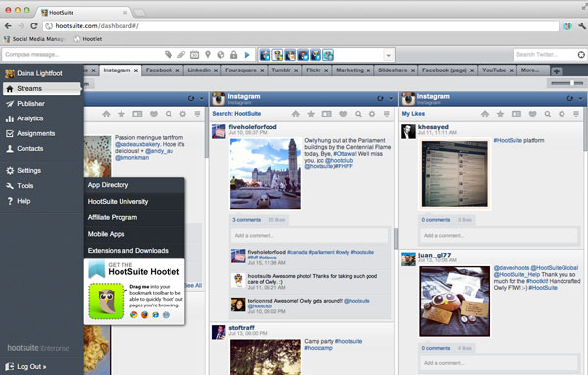Open gear settings in Search: HootSuite stream
The height and width of the screenshot is (375, 588).
[x=372, y=114]
